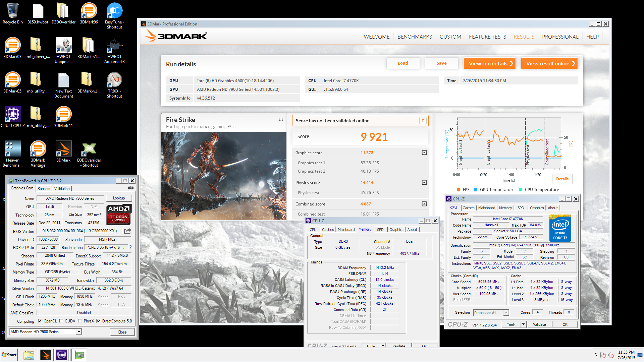The width and height of the screenshot is (644, 362).
Task: Launch the 3DMark desktop shortcut
Action: [x=63, y=152]
